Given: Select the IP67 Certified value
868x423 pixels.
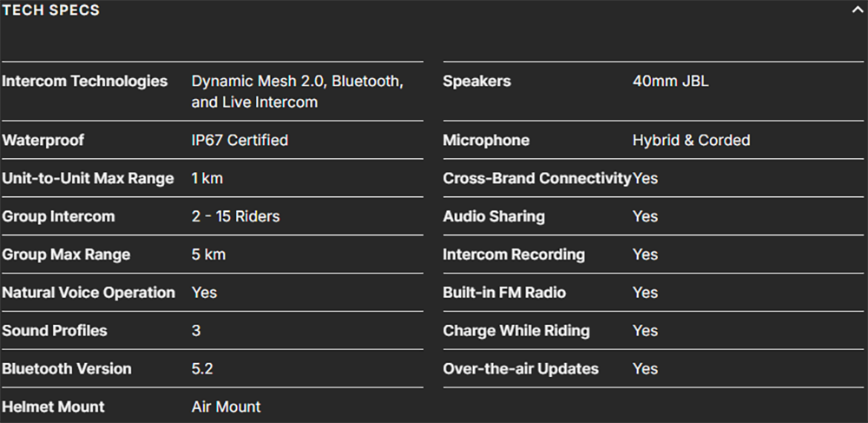Looking at the screenshot, I should click(x=240, y=140).
